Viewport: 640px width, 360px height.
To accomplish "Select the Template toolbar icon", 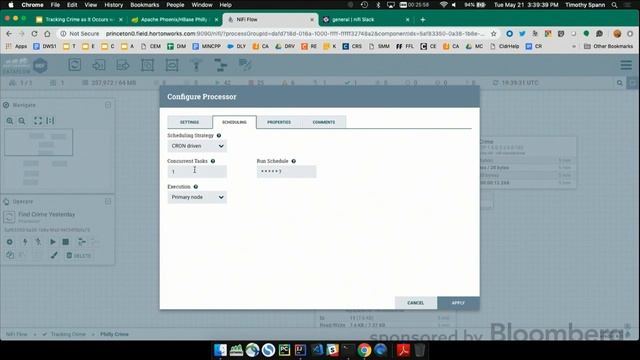I will coord(221,65).
